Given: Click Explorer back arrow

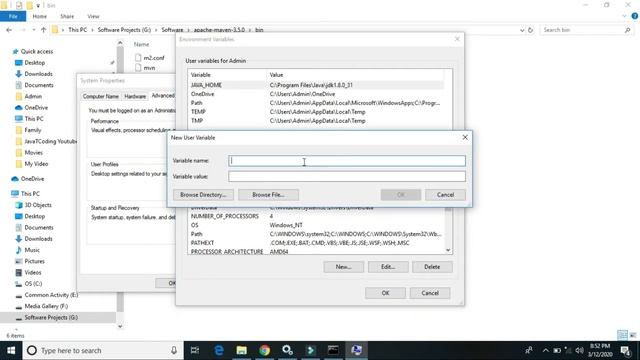Looking at the screenshot, I should (9, 30).
